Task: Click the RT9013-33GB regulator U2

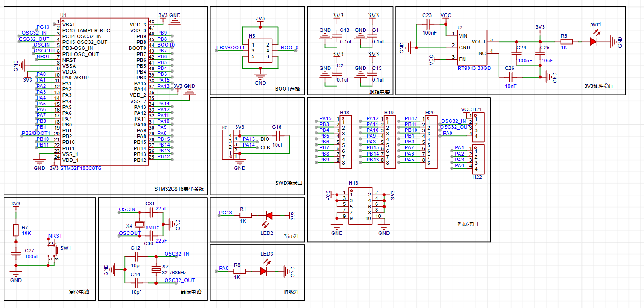Action: pyautogui.click(x=472, y=47)
